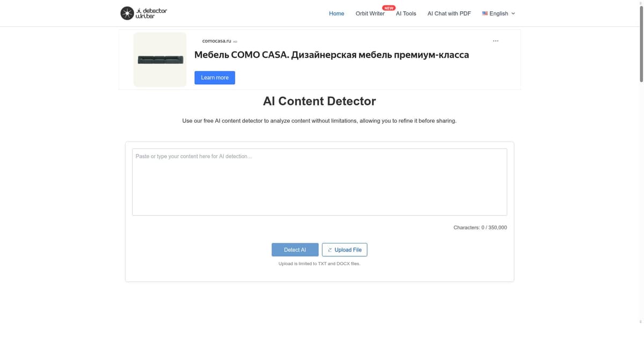Click the Detect AI button

(x=295, y=249)
